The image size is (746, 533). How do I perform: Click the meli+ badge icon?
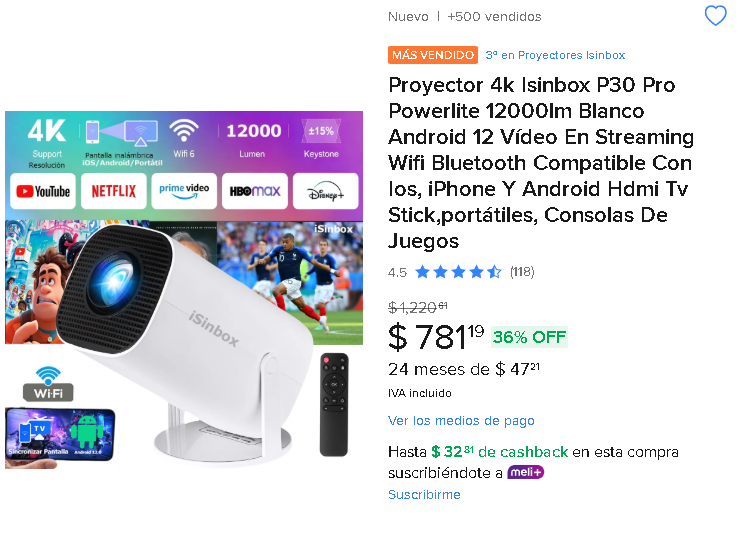525,472
